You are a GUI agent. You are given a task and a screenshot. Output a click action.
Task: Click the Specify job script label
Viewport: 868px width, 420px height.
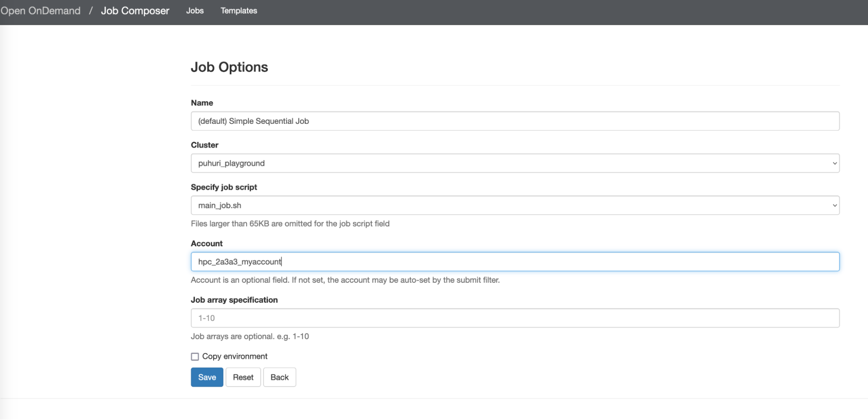(x=224, y=187)
